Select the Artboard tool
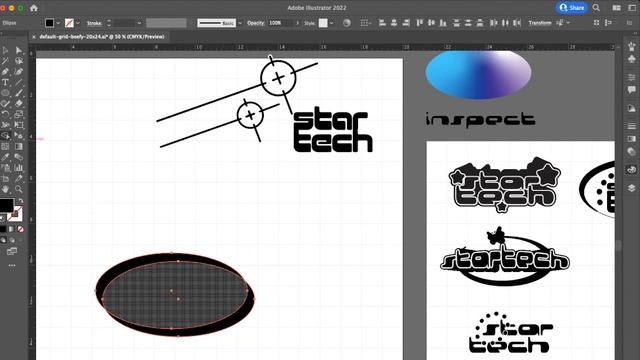640x360 pixels. pyautogui.click(x=5, y=178)
